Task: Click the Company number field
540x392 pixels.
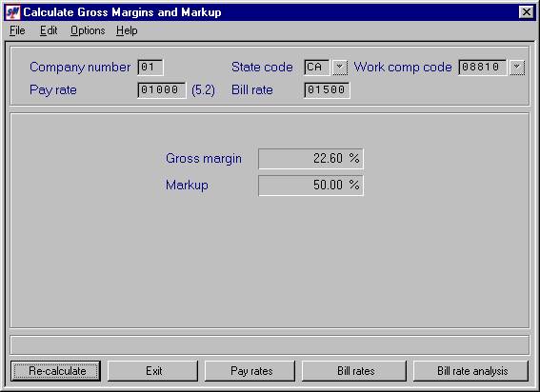Action: (150, 68)
